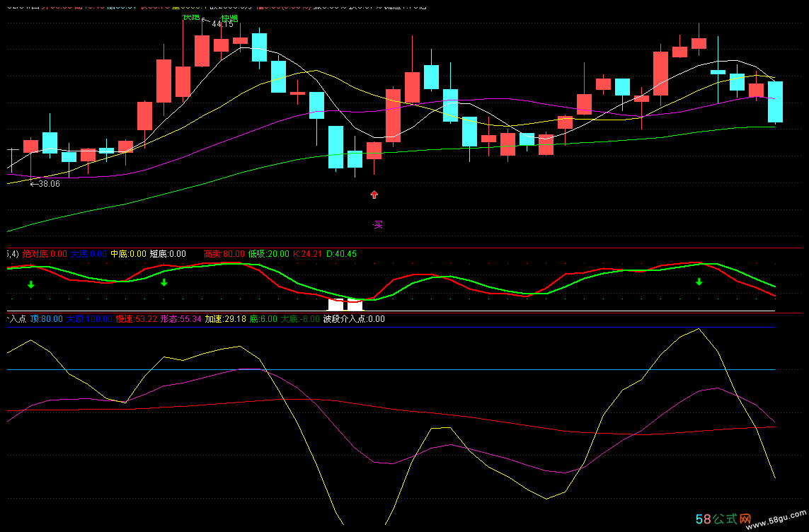Click the green down arrow between the other two
This screenshot has width=809, height=532.
(x=164, y=283)
